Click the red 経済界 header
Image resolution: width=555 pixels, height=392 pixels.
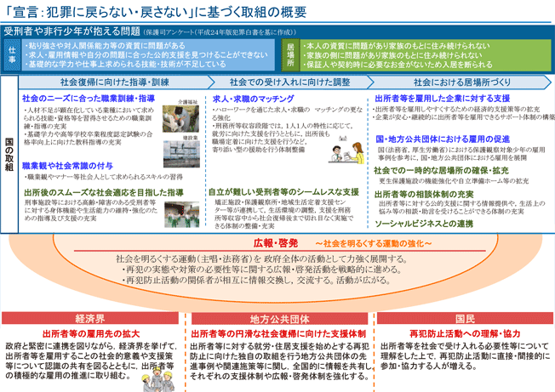pos(89,317)
